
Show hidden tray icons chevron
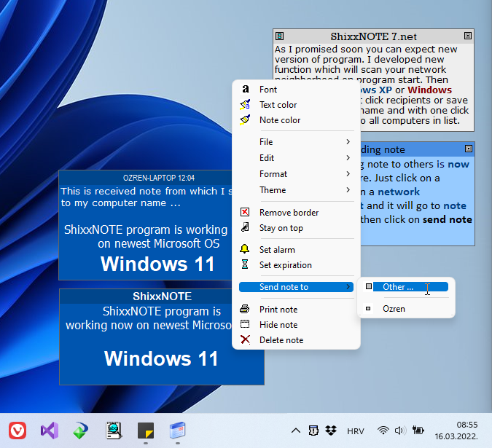point(296,431)
